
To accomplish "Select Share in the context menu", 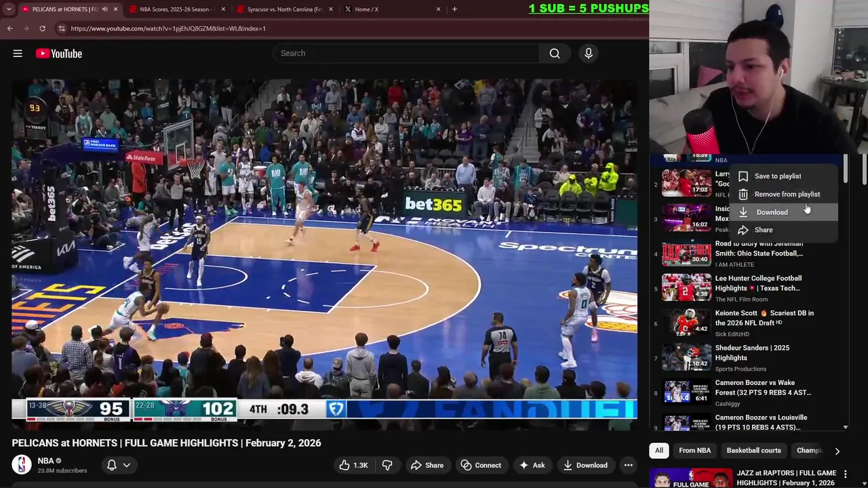I will pos(783,230).
